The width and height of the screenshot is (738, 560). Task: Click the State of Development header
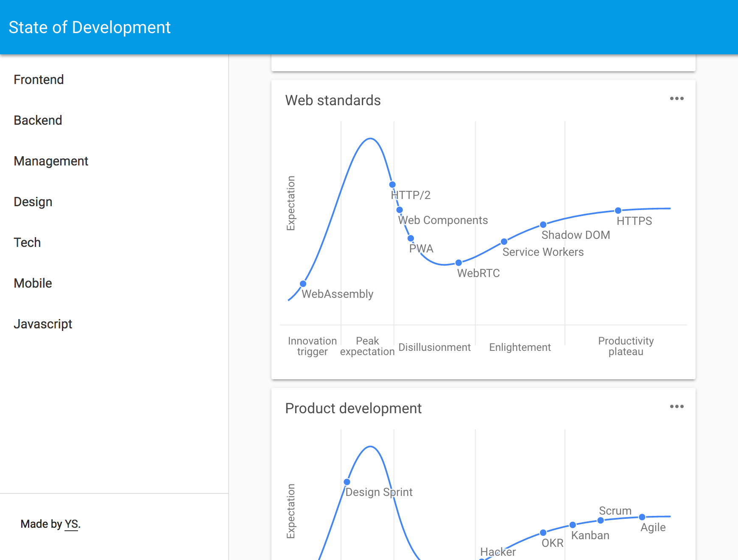(89, 27)
